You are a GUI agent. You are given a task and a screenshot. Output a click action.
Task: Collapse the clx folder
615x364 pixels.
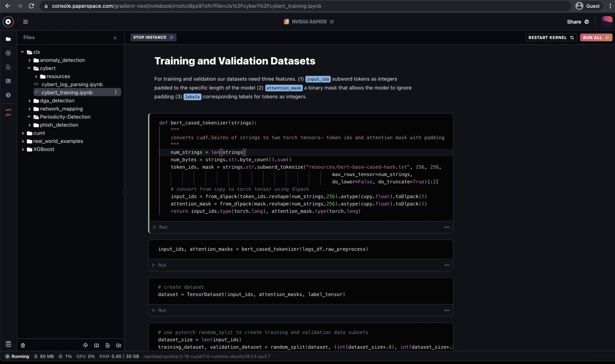tap(23, 52)
